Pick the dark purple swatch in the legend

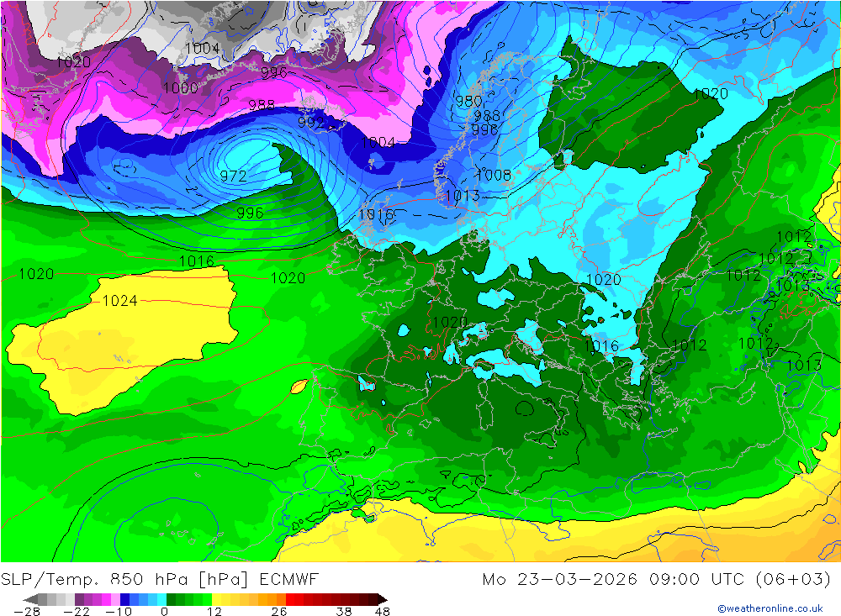click(x=79, y=599)
